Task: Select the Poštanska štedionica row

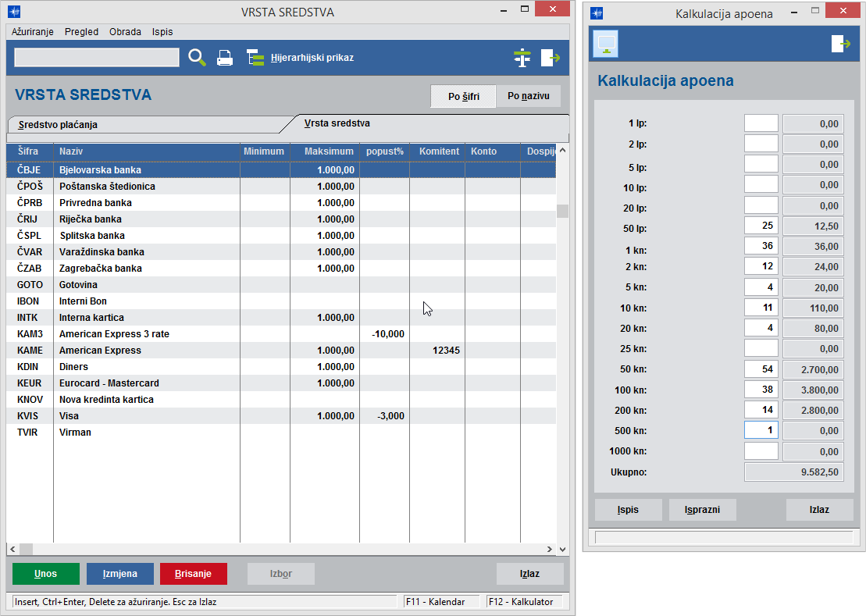Action: point(281,186)
